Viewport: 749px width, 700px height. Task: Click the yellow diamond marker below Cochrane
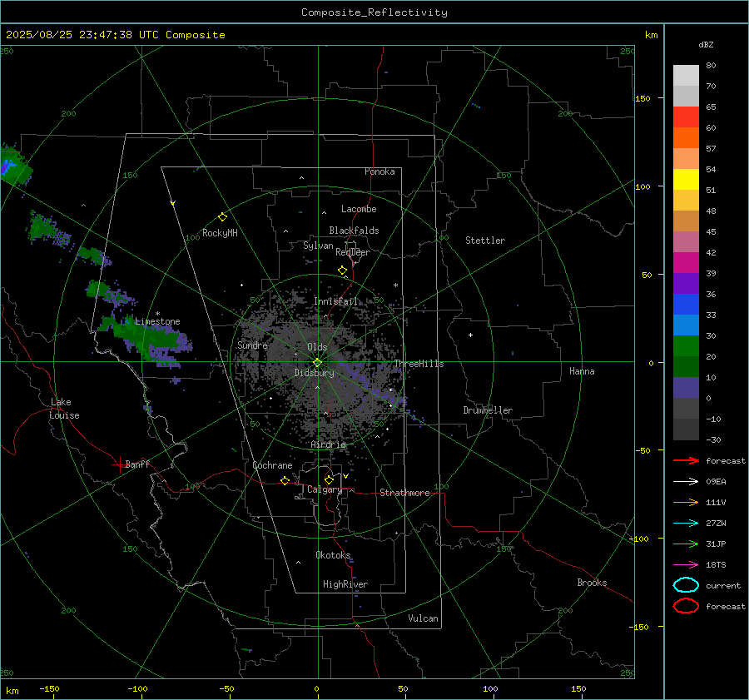pos(285,480)
